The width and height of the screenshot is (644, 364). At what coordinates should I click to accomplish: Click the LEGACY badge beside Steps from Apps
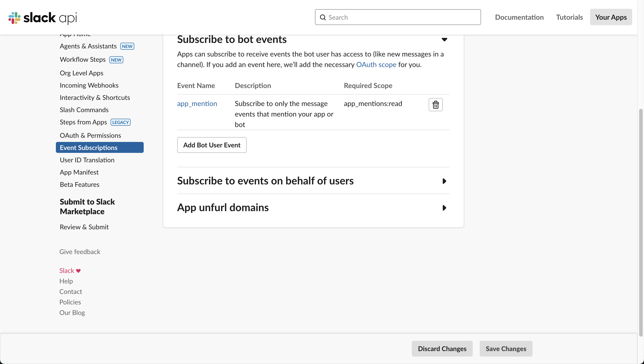pyautogui.click(x=120, y=122)
